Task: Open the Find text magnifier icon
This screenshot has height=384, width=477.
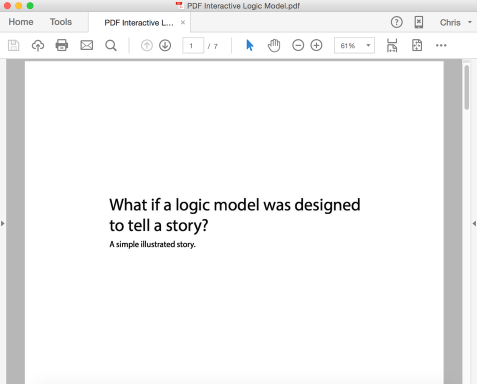Action: point(111,45)
